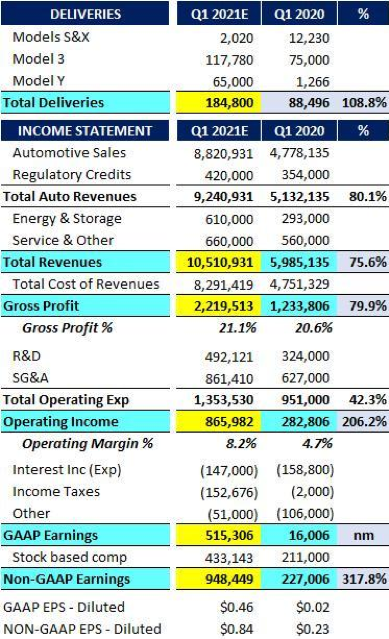Image resolution: width=389 pixels, height=639 pixels.
Task: Click the INCOME STATEMENT header cell
Action: coord(85,131)
